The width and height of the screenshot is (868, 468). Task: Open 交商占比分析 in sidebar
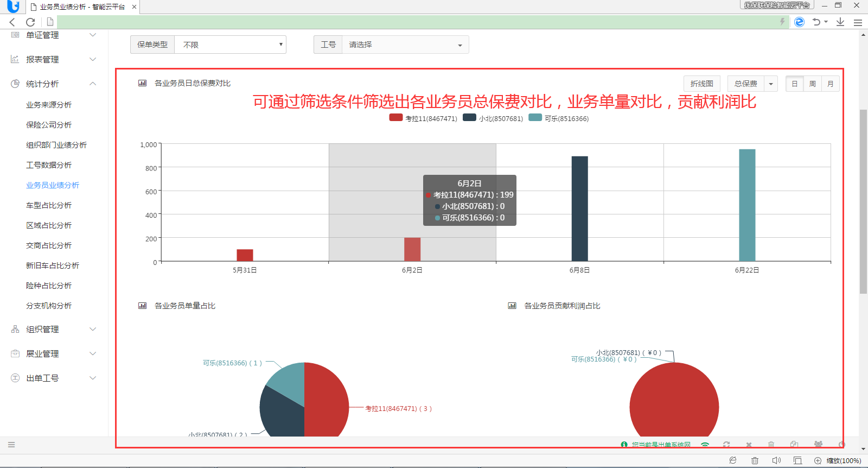[x=49, y=245]
